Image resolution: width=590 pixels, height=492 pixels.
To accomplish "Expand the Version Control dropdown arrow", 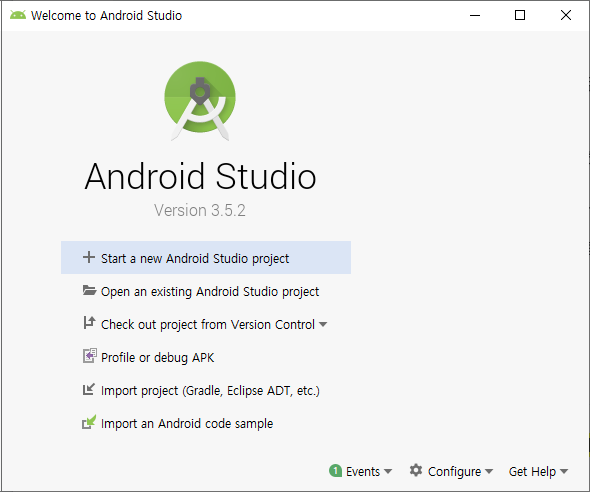I will pos(323,324).
